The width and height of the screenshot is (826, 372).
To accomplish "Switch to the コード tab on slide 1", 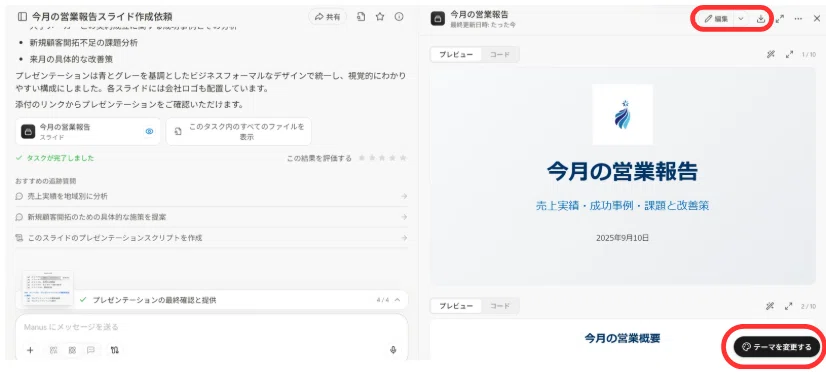I will 499,54.
